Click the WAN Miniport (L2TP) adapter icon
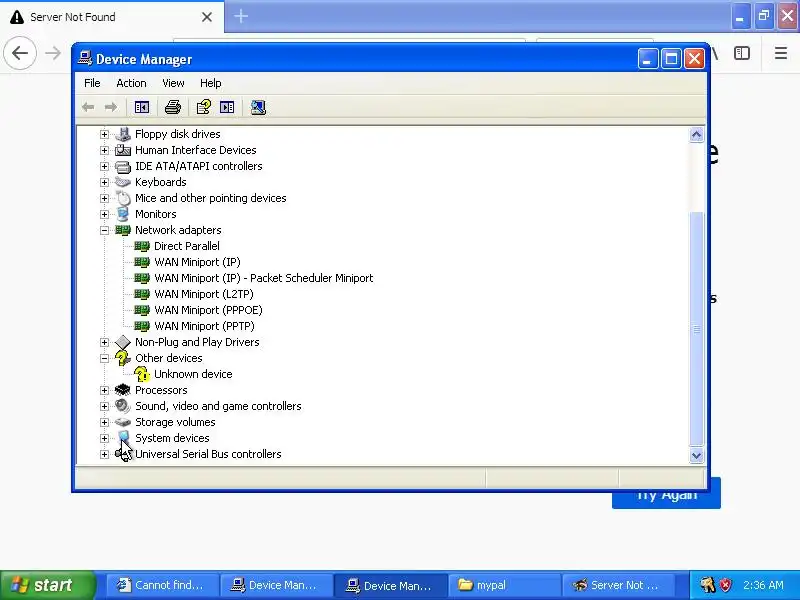The height and width of the screenshot is (600, 800). coord(142,294)
